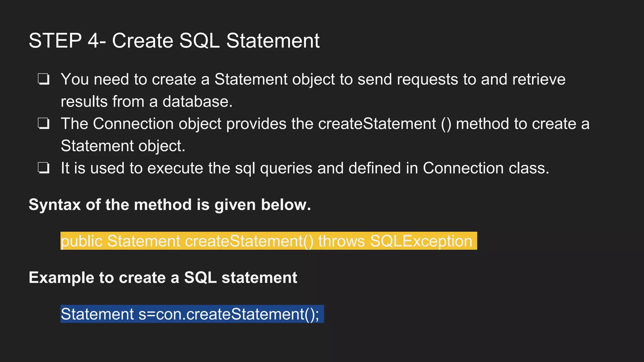Viewport: 644px width, 362px height.
Task: Click "createStatement ()" in the second bullet
Action: (385, 123)
